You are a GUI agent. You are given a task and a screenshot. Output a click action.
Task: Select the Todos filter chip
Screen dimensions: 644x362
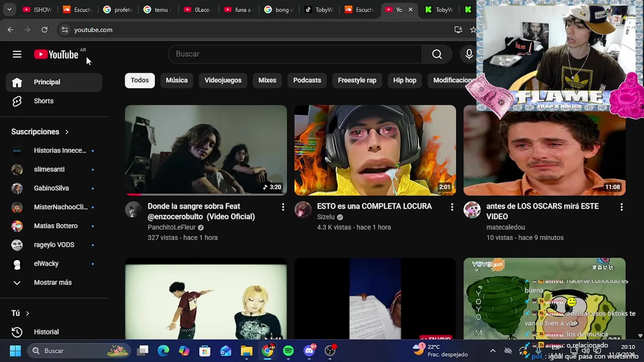point(140,80)
